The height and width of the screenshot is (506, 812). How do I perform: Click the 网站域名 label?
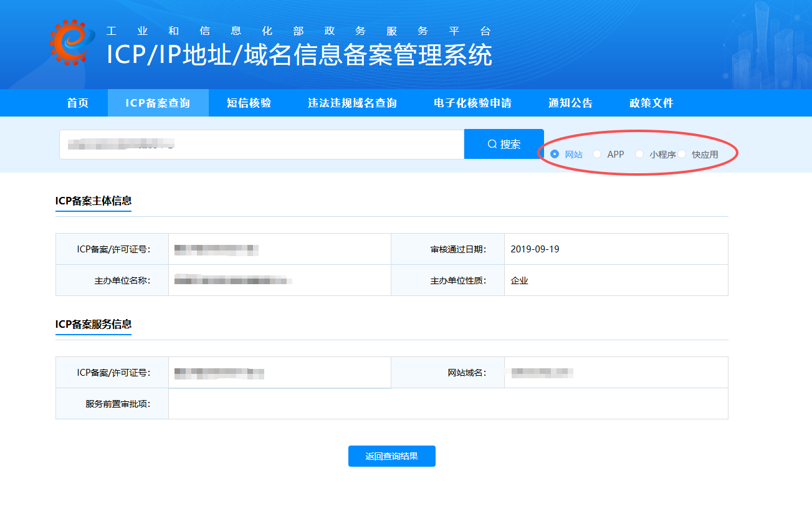tap(467, 373)
